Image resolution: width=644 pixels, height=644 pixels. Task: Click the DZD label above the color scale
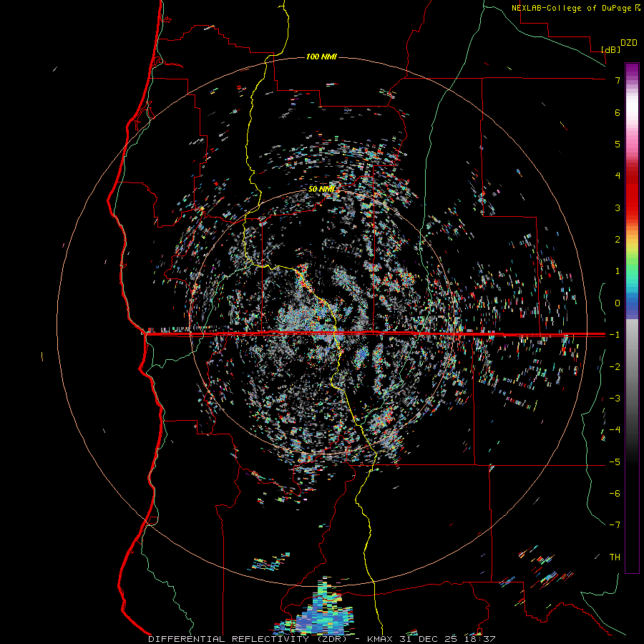[x=629, y=43]
